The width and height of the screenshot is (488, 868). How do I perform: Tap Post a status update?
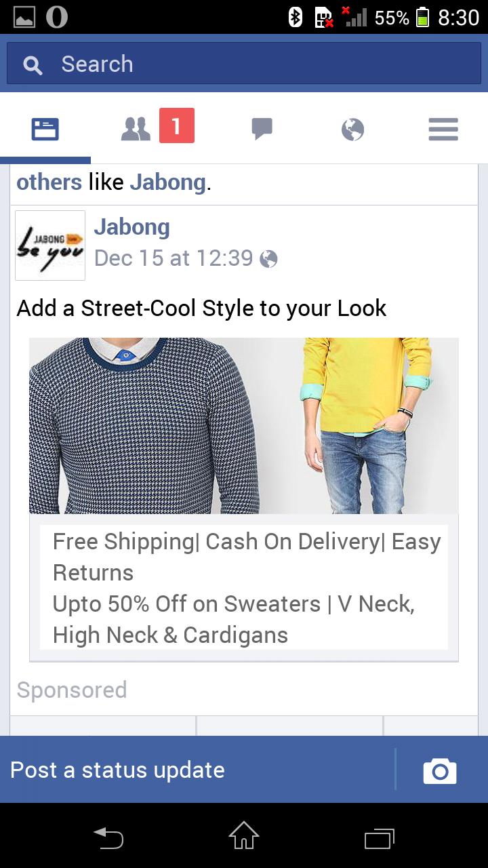(117, 770)
